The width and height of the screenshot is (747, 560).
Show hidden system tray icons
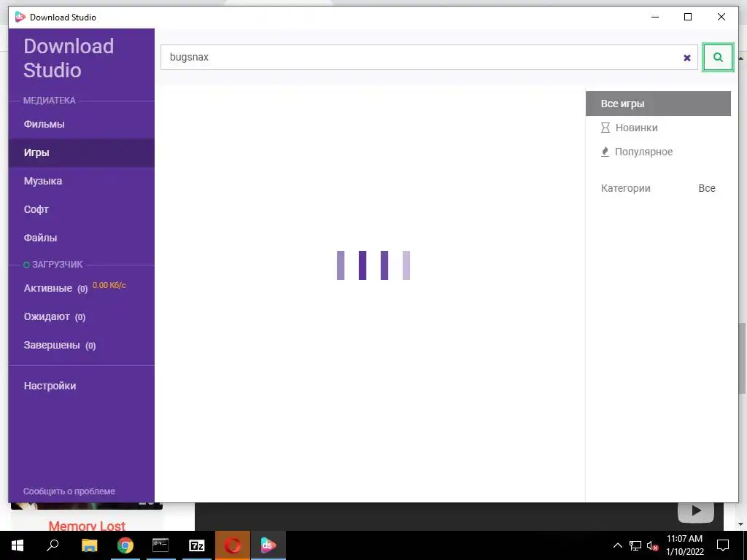point(617,545)
